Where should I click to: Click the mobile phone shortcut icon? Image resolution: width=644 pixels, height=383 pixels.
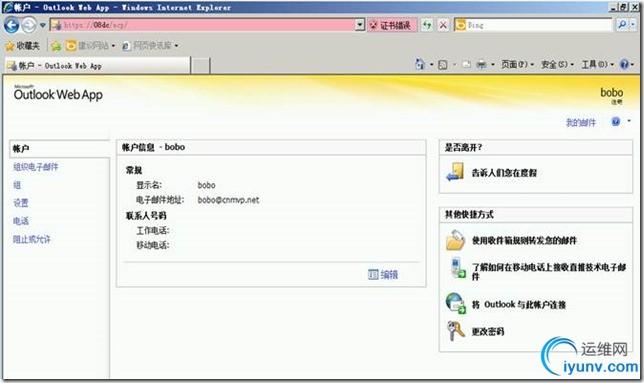(x=458, y=268)
